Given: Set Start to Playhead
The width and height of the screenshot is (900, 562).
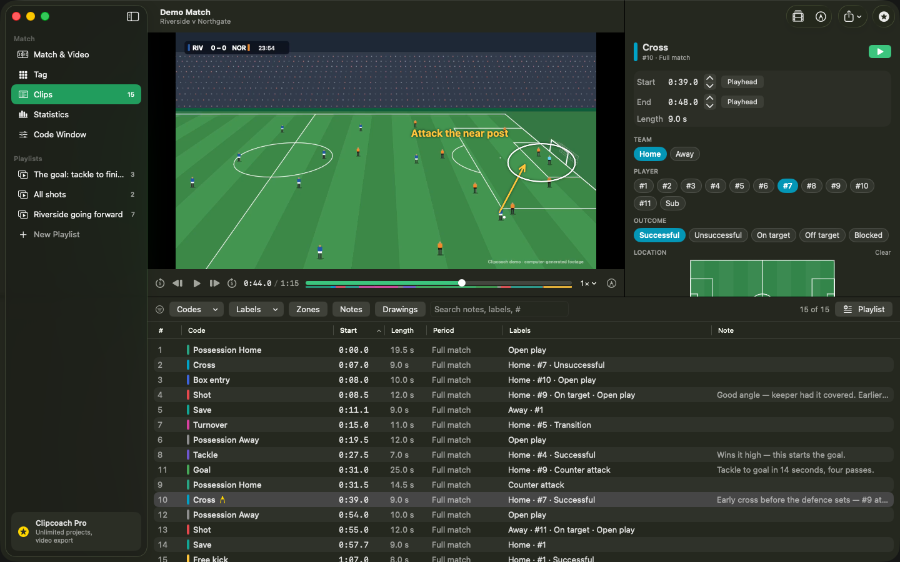Looking at the screenshot, I should click(742, 82).
